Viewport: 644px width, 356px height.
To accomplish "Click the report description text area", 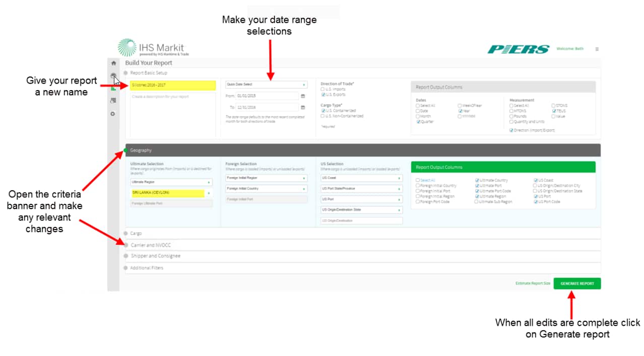I will (173, 114).
